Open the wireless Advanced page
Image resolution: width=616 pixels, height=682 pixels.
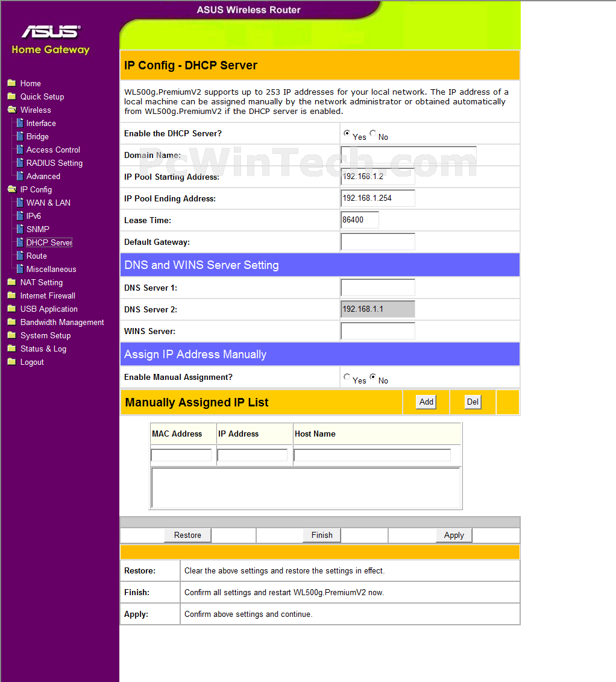click(43, 176)
